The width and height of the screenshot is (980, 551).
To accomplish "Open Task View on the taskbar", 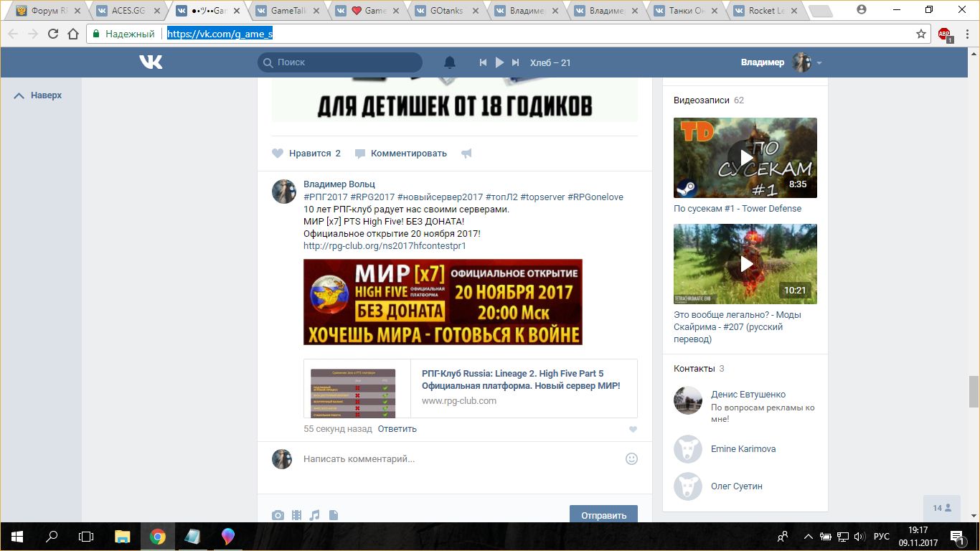I will coord(86,536).
